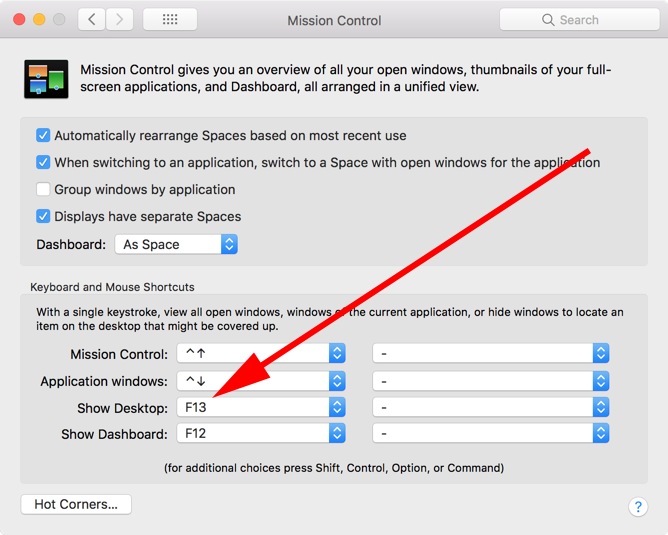The width and height of the screenshot is (668, 535).
Task: Click the Hot Corners… button
Action: (76, 504)
